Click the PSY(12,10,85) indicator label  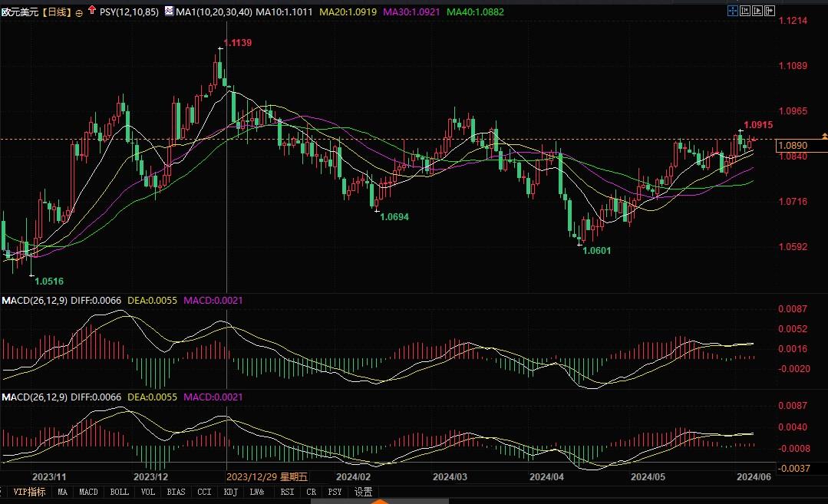[x=129, y=12]
